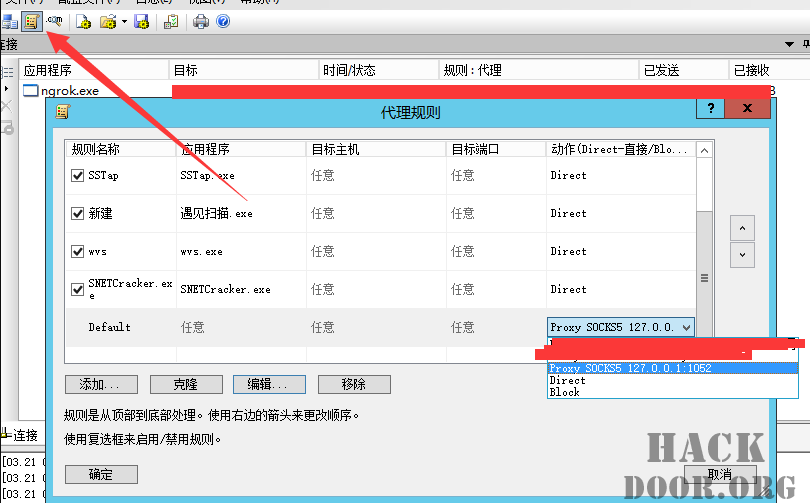This screenshot has width=810, height=503.
Task: Select ngrok.exe in the connections list
Action: click(x=70, y=91)
